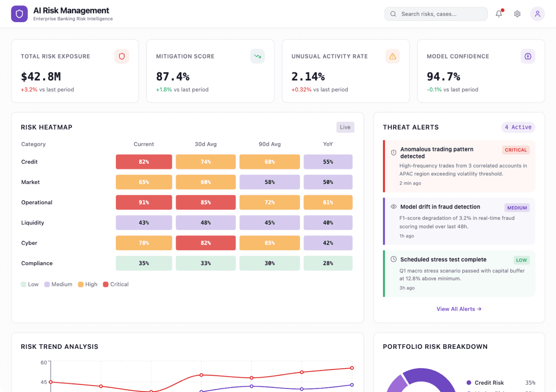Screen dimensions: 556x392
Task: Expand the 4 Active alerts counter
Action: tap(518, 127)
